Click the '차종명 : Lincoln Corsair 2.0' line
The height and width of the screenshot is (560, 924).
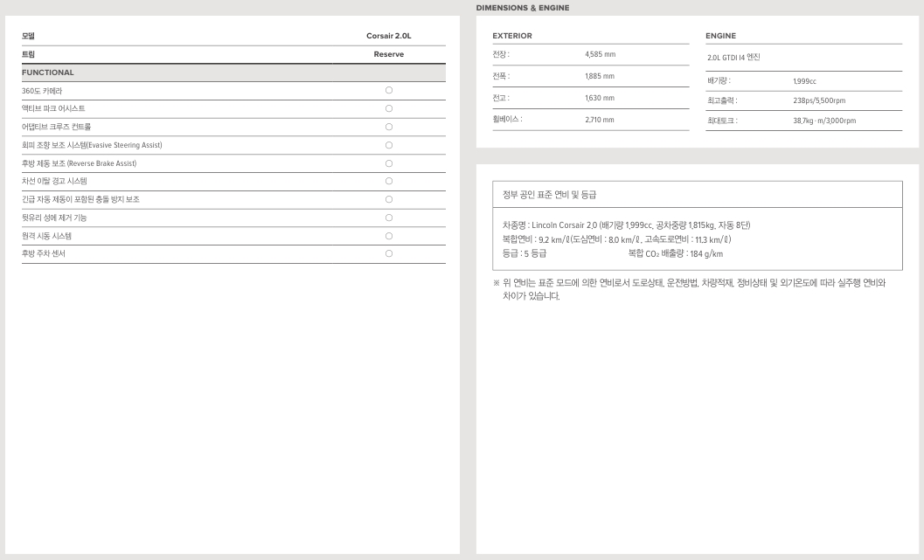[627, 225]
